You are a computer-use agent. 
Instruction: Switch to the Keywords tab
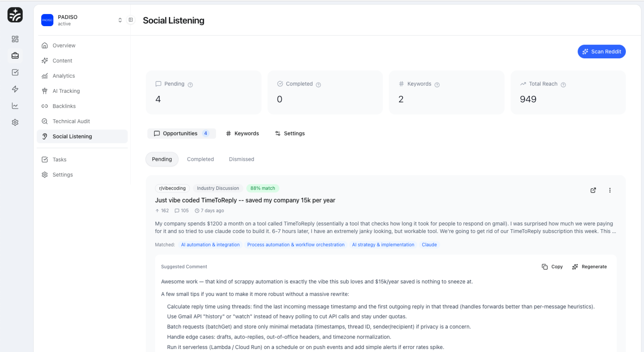243,133
